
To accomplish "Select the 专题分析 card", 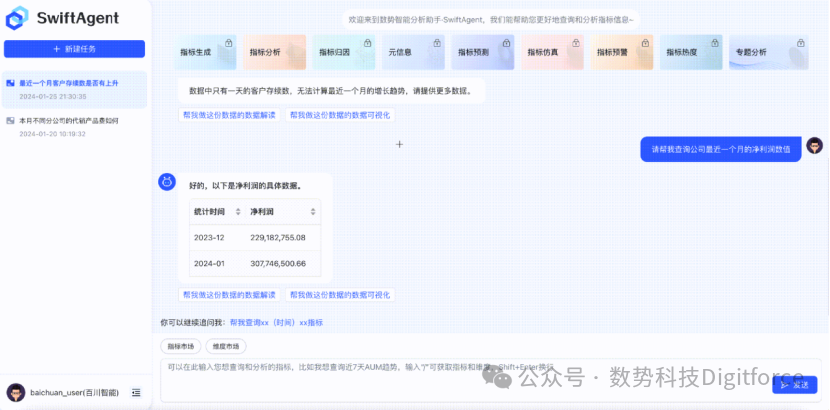I will click(769, 52).
